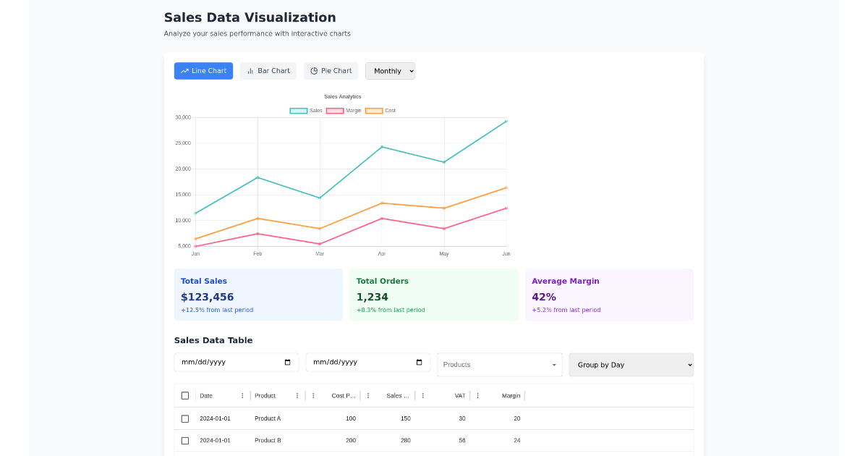
Task: Open the kebab menu on the Date column
Action: (x=242, y=395)
